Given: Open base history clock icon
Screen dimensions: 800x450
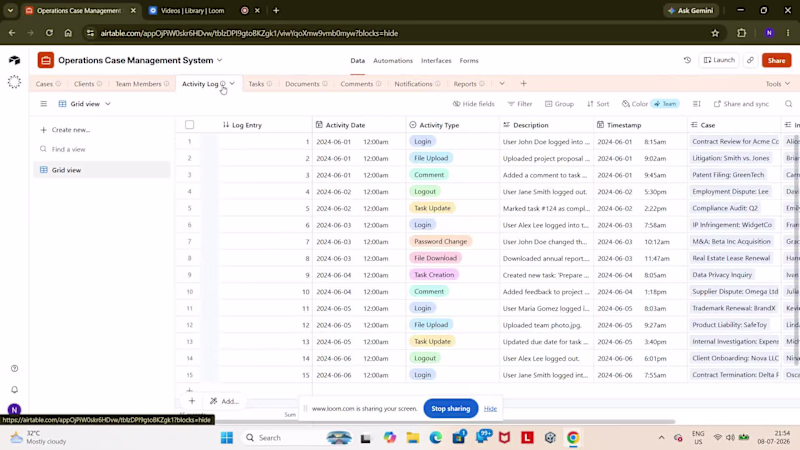Looking at the screenshot, I should (x=687, y=60).
